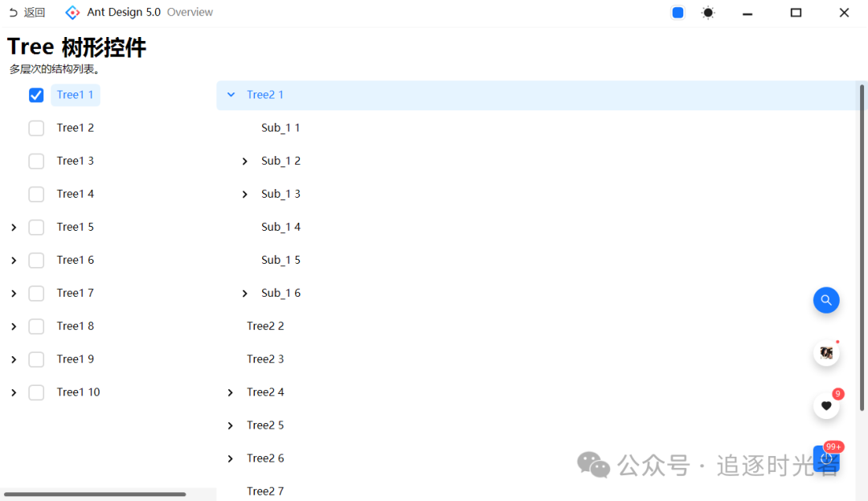This screenshot has width=868, height=501.
Task: Click the Ant Design logo icon
Action: coord(72,12)
